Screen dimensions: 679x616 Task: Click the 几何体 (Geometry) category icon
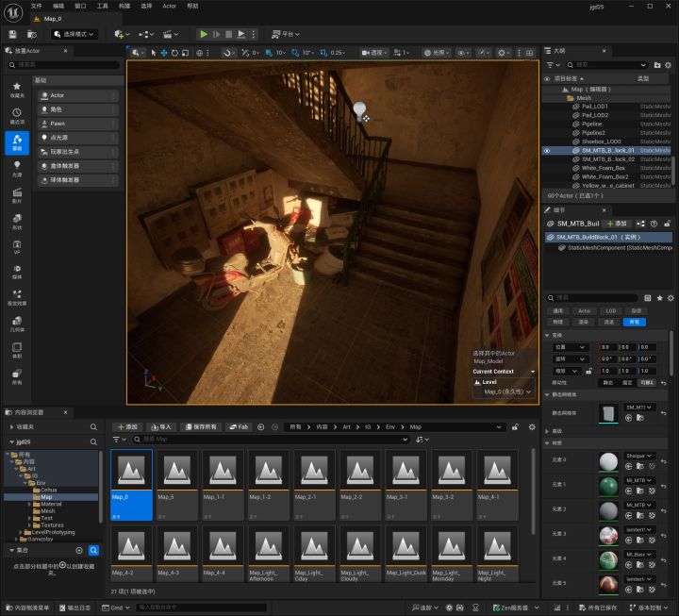[17, 324]
